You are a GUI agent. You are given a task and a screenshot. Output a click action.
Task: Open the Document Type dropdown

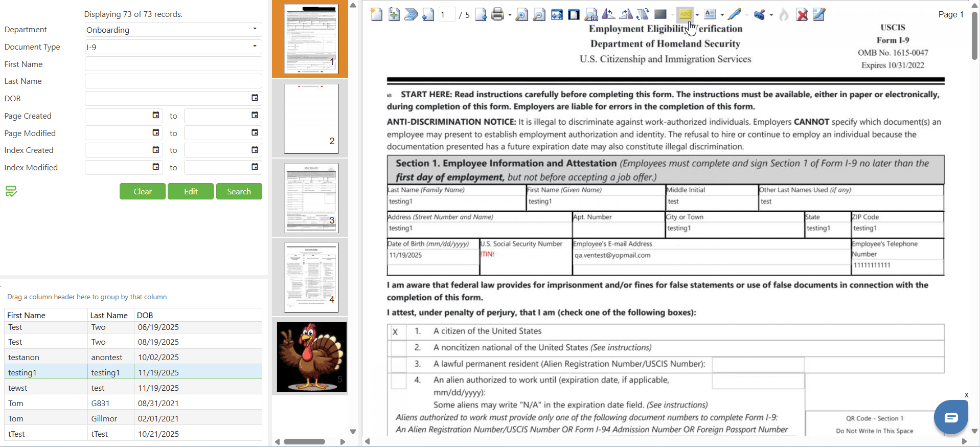255,46
